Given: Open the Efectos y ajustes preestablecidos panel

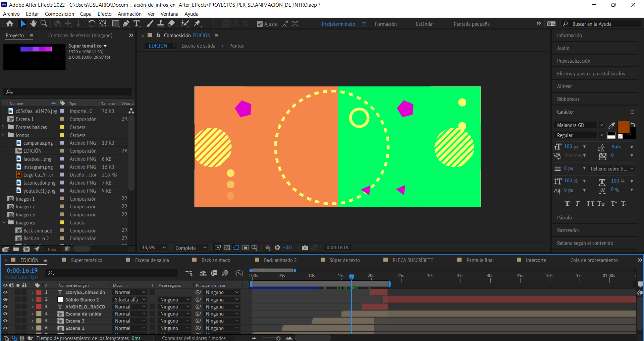Looking at the screenshot, I should [x=591, y=74].
